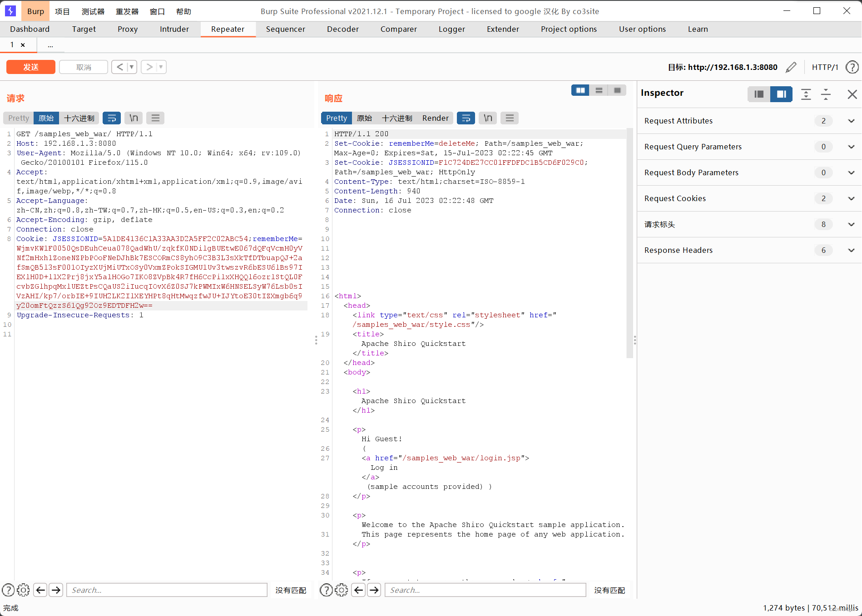This screenshot has width=862, height=616.
Task: Send the request with 发送 button
Action: 31,67
